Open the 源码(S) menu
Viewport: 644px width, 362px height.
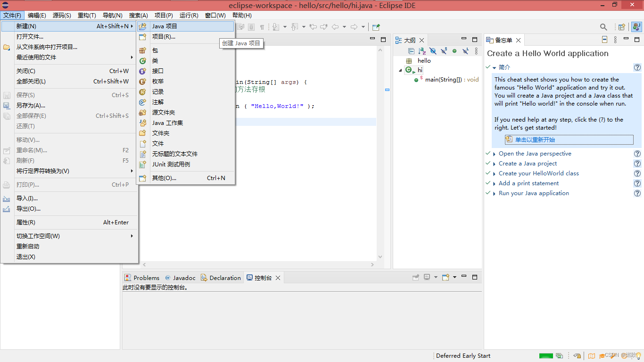tap(62, 16)
